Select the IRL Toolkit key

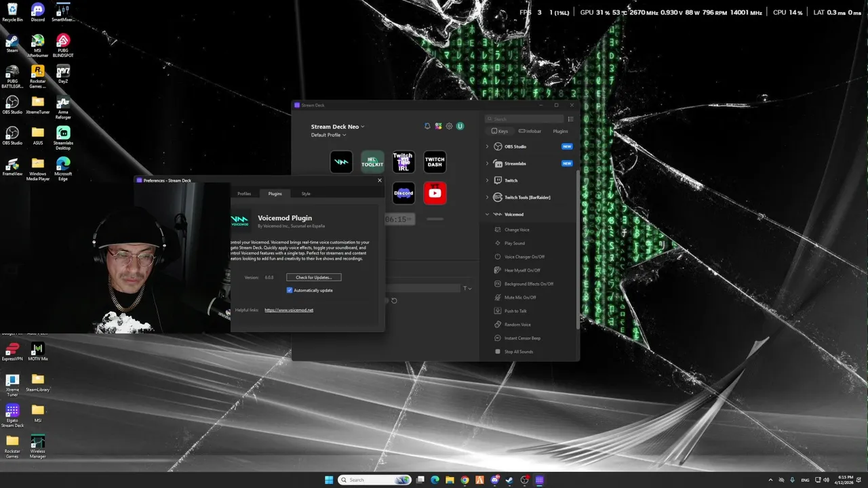coord(372,162)
